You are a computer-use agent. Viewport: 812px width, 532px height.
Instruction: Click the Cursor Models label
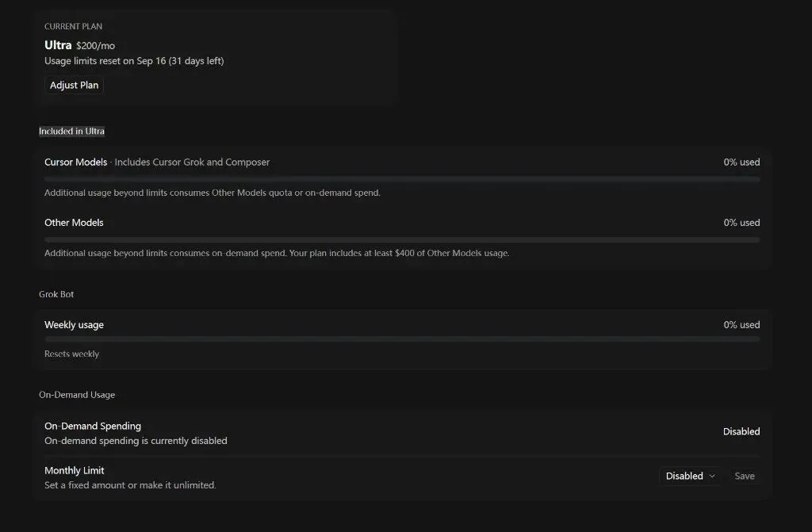[75, 163]
